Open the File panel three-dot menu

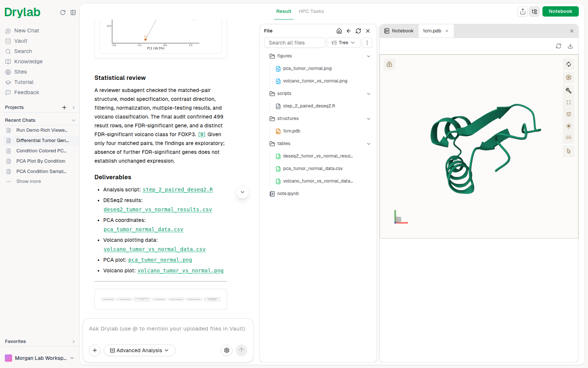(367, 43)
